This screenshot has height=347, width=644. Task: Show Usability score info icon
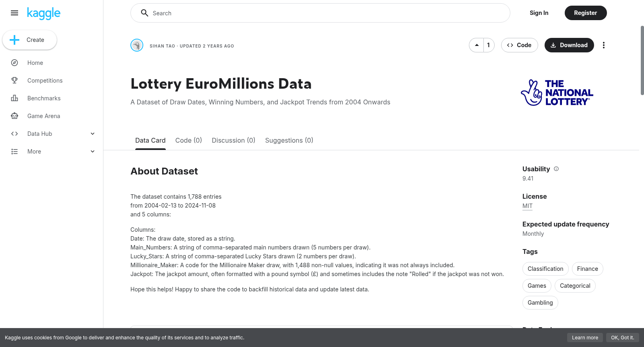[x=556, y=169]
